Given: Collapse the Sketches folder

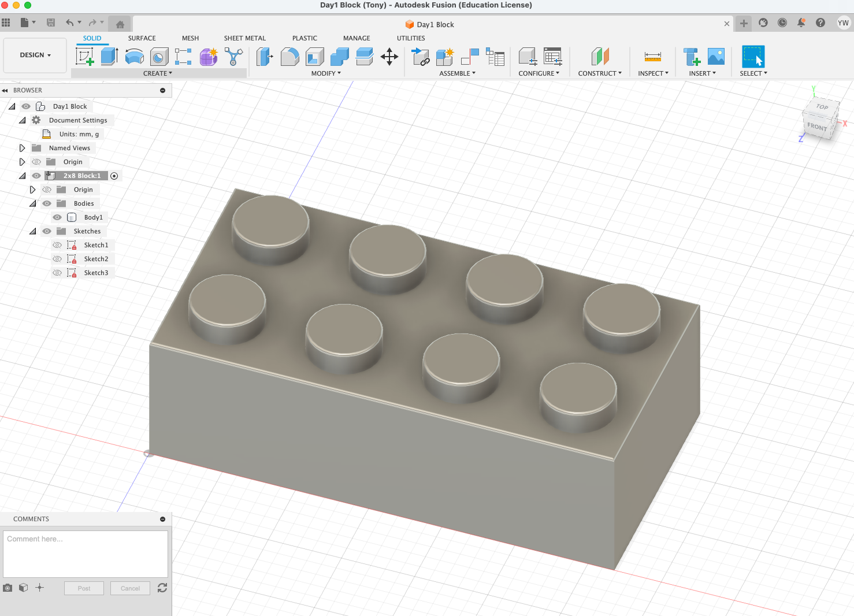Looking at the screenshot, I should pyautogui.click(x=33, y=231).
